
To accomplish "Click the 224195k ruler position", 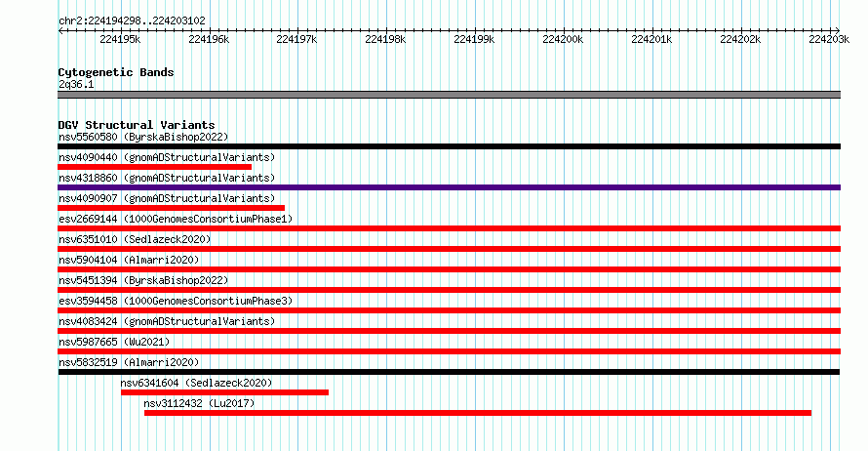I will [x=120, y=39].
